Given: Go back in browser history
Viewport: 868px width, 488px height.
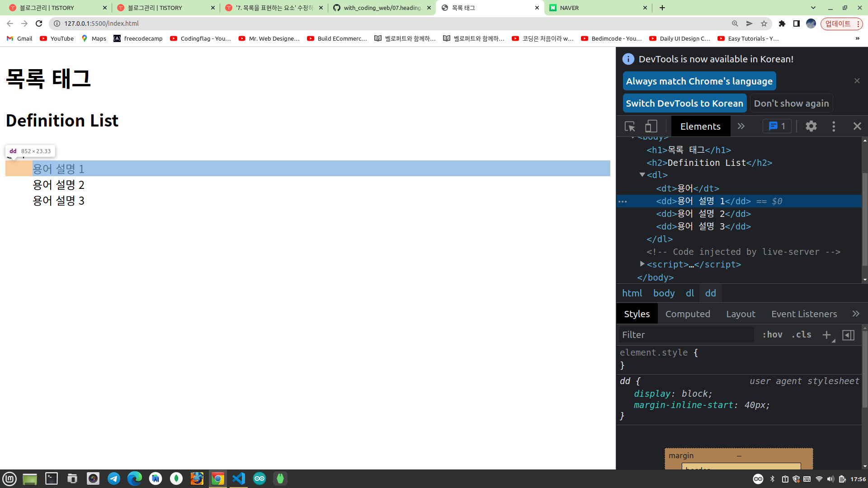Looking at the screenshot, I should 10,23.
